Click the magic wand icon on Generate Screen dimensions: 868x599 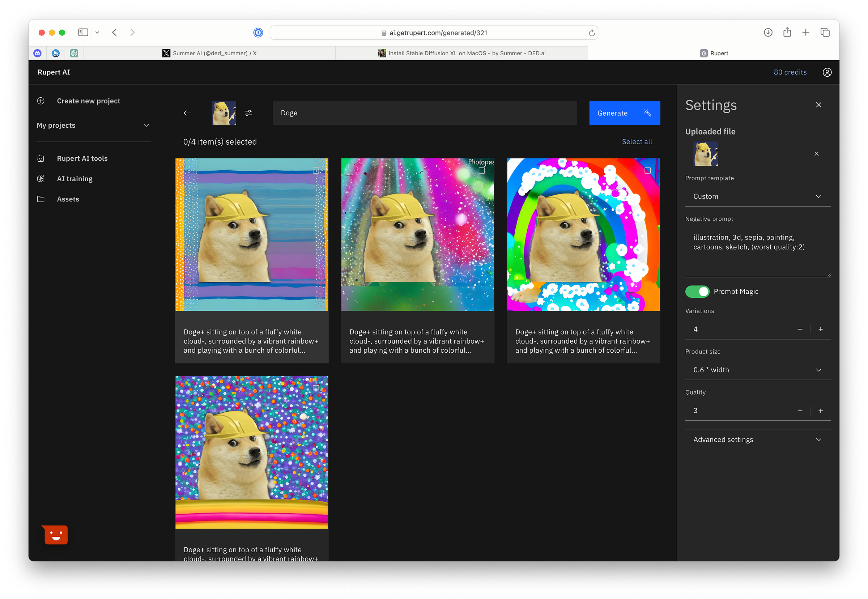pyautogui.click(x=647, y=113)
